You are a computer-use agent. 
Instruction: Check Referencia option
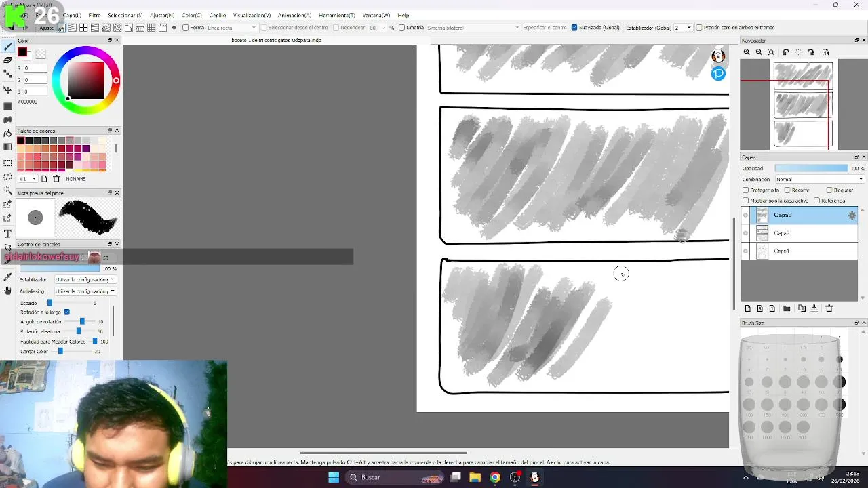pyautogui.click(x=816, y=201)
